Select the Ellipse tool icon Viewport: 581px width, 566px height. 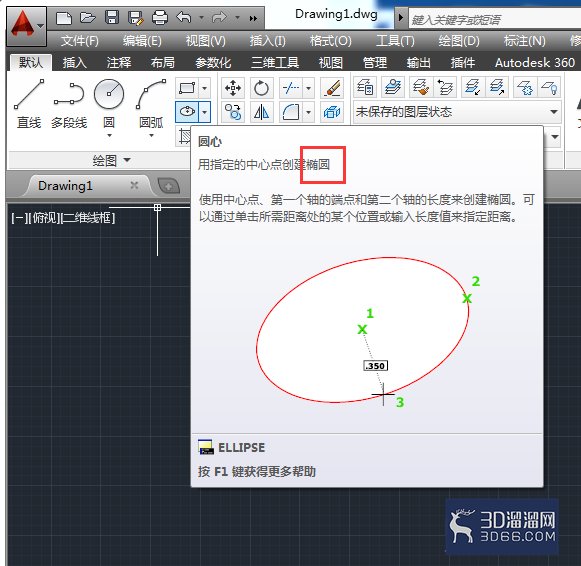[x=187, y=112]
